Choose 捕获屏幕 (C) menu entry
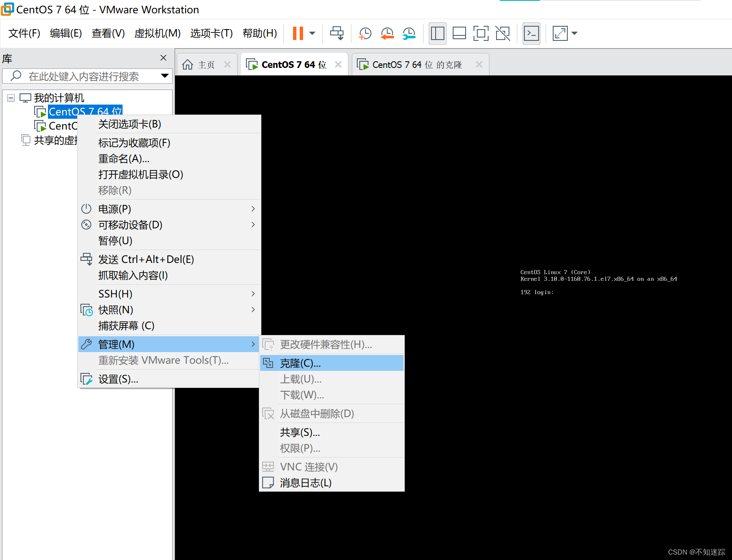 (x=169, y=325)
